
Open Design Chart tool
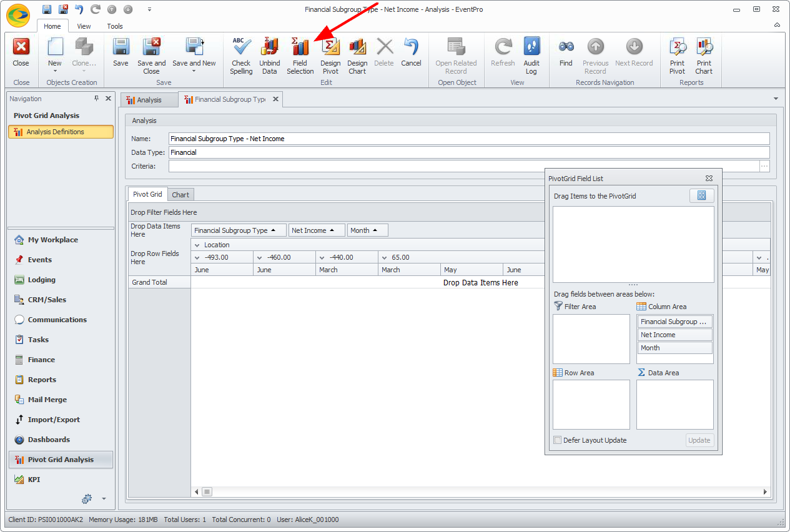(x=357, y=56)
